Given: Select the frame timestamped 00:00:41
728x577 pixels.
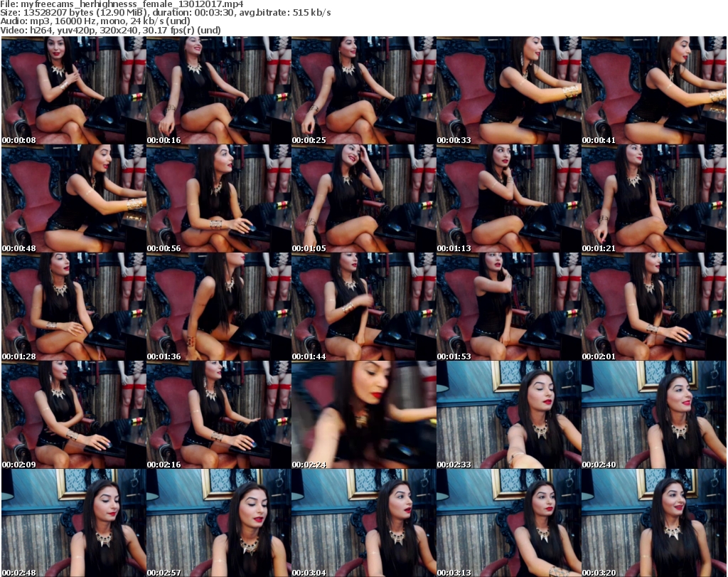Looking at the screenshot, I should click(654, 90).
